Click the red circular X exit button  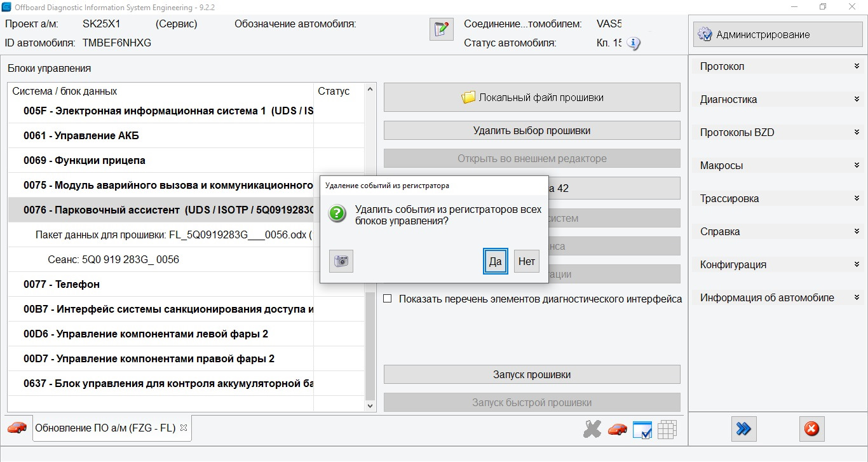(x=811, y=429)
